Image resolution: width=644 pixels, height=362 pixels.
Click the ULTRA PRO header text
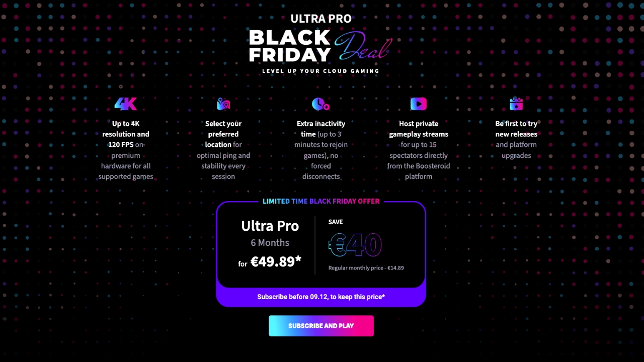tap(321, 19)
